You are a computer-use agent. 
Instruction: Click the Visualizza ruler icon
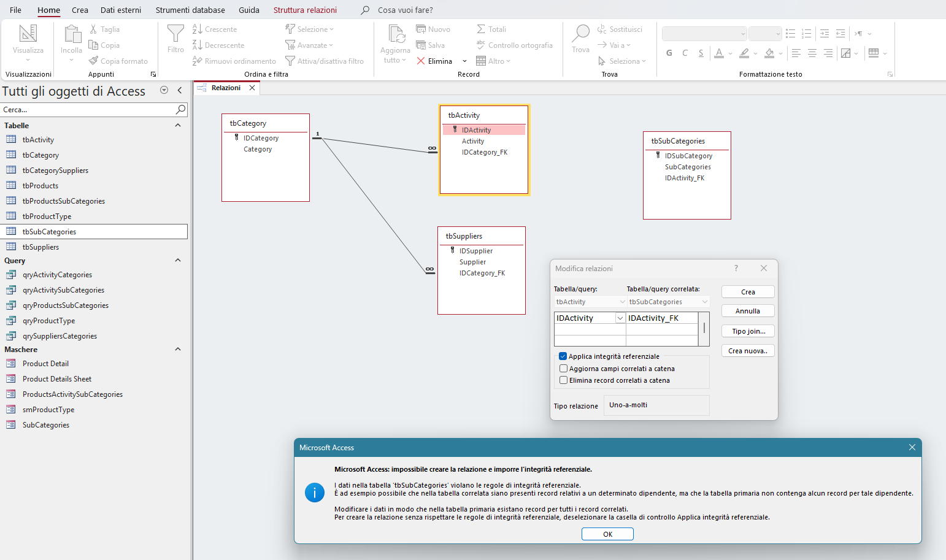[28, 34]
